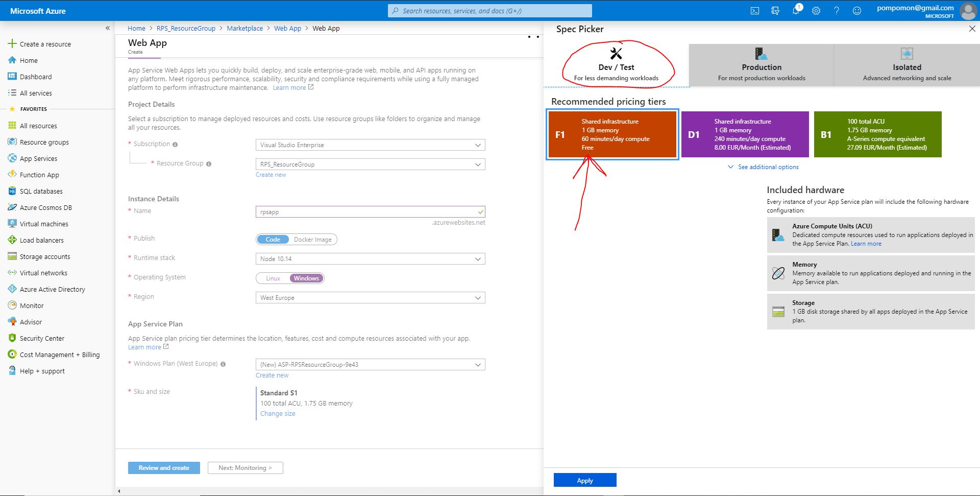980x496 pixels.
Task: Open the Windows Plan dropdown
Action: point(370,365)
